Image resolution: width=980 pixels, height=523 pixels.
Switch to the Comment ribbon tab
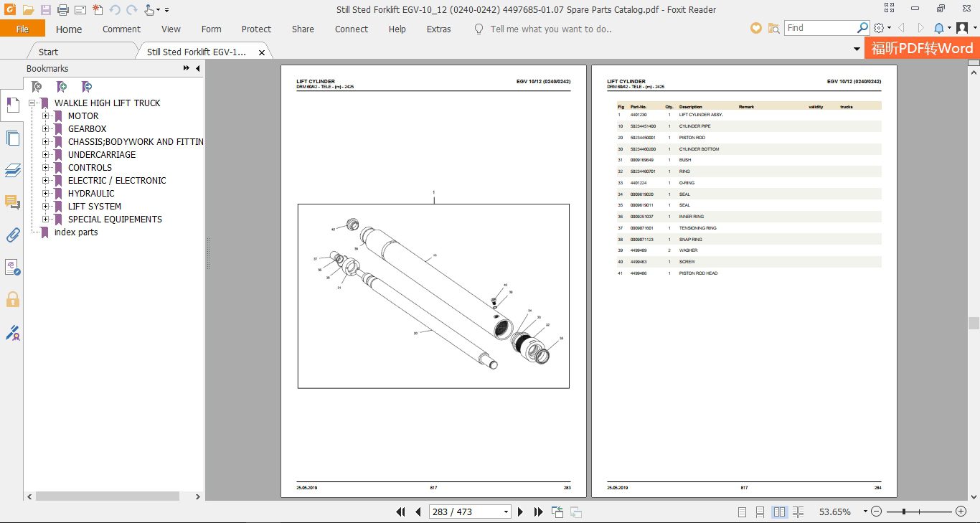(121, 29)
